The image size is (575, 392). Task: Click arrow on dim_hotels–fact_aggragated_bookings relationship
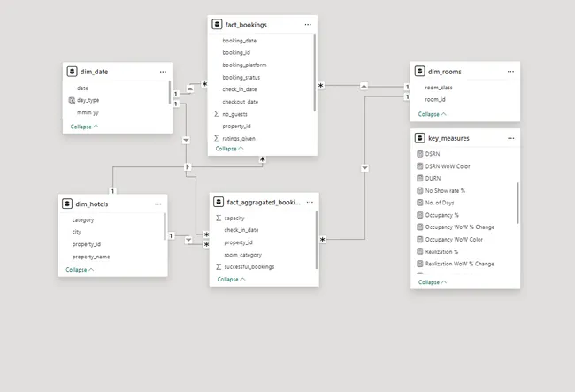pyautogui.click(x=188, y=240)
